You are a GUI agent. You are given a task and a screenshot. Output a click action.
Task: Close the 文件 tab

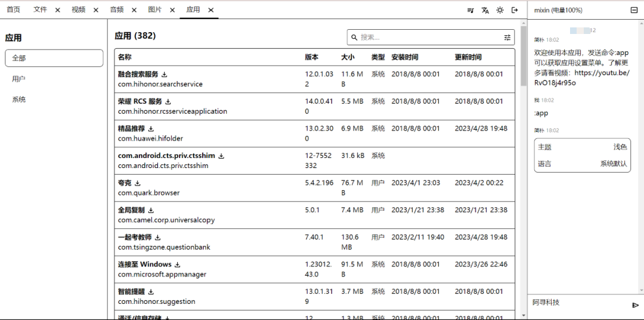tap(57, 10)
